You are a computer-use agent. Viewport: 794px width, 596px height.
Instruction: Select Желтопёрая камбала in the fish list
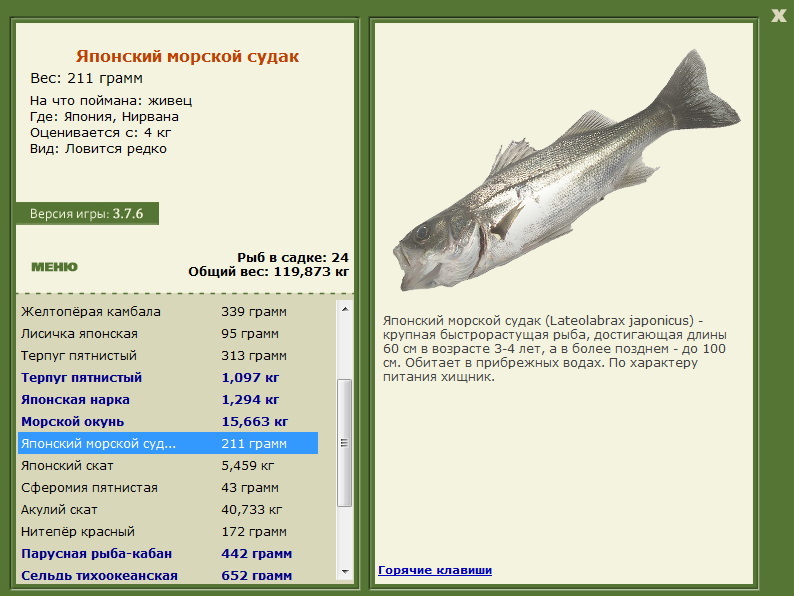tap(168, 311)
